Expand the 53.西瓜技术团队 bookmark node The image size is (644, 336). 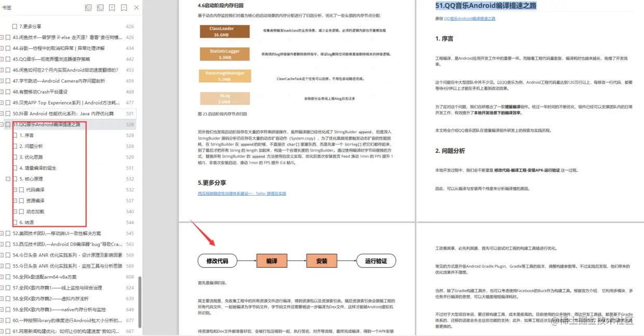click(x=2, y=244)
